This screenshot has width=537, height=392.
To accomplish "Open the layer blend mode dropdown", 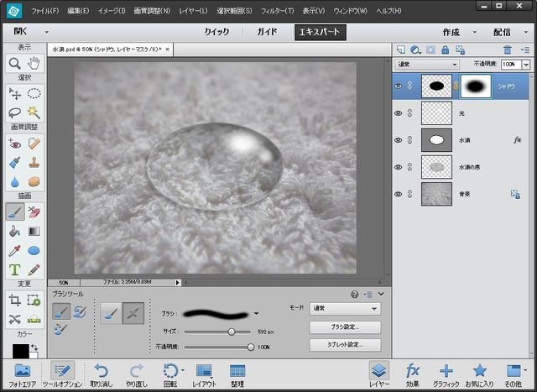I will point(427,64).
